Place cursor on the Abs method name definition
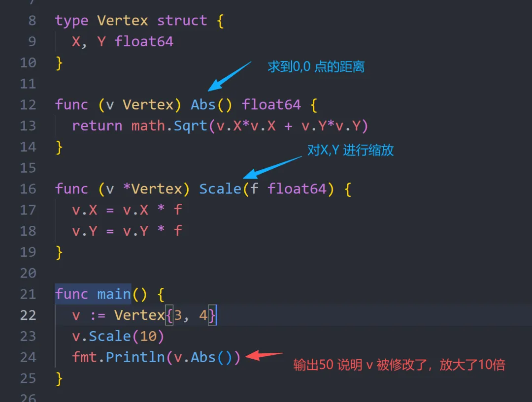Viewport: 532px width, 402px height. point(203,105)
